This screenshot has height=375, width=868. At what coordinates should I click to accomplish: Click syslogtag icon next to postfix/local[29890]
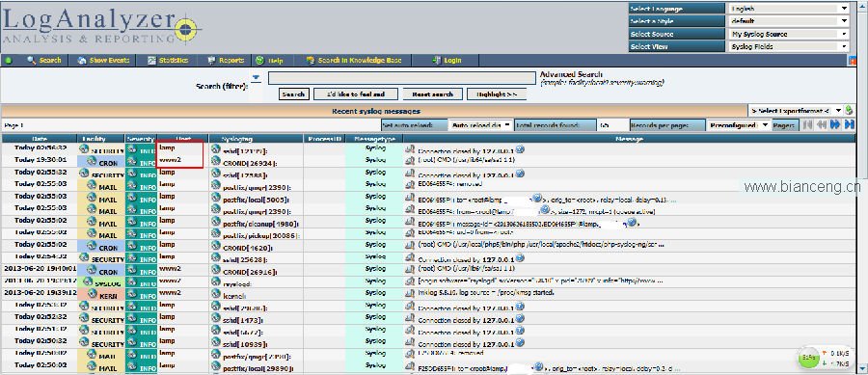click(x=216, y=366)
